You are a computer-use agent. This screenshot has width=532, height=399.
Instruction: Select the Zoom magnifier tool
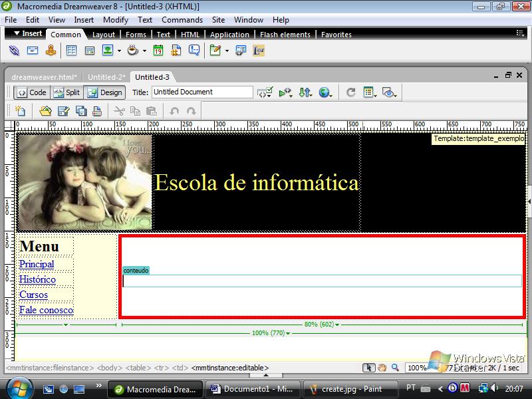(395, 368)
